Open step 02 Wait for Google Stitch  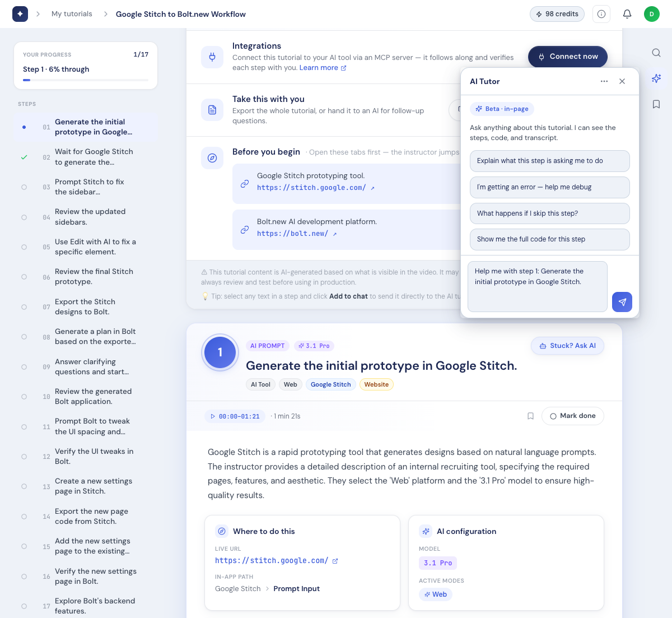pyautogui.click(x=86, y=157)
